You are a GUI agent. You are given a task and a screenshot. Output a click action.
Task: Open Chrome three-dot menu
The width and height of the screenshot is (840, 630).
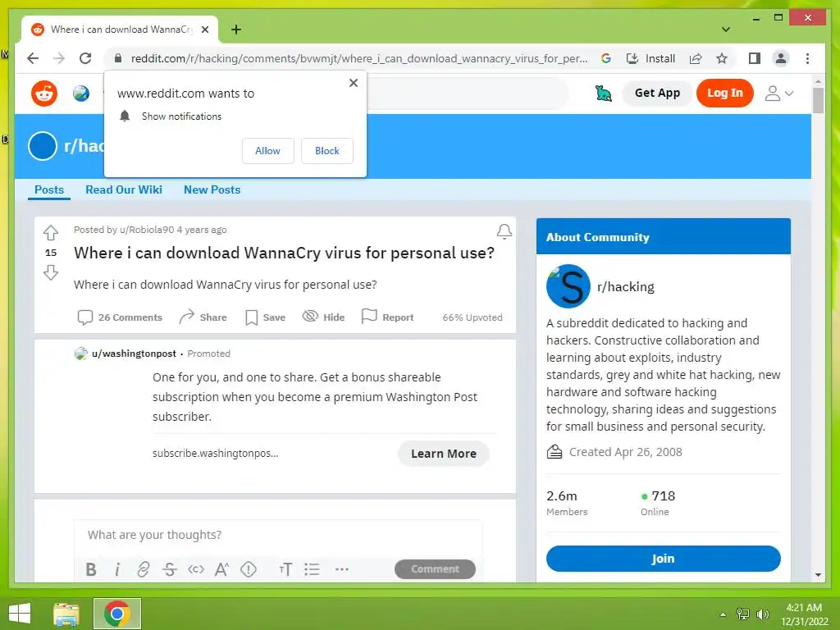click(807, 58)
